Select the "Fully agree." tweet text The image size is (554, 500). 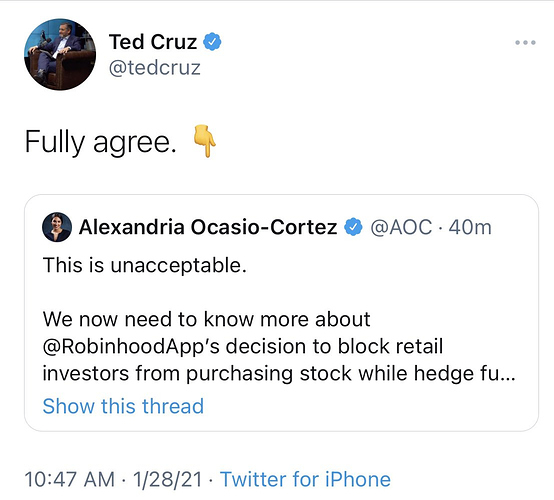tap(101, 142)
